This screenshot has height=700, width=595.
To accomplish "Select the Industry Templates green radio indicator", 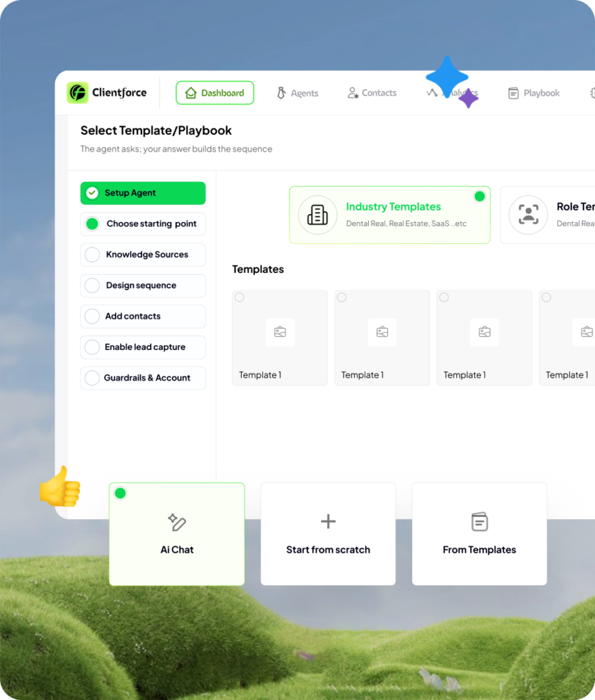I will [480, 197].
